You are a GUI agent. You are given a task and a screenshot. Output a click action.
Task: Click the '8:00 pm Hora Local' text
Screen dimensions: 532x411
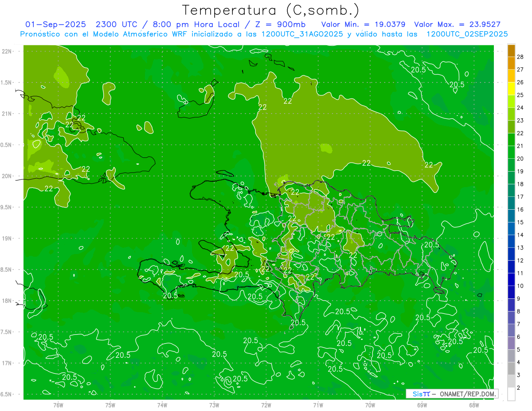click(x=196, y=24)
